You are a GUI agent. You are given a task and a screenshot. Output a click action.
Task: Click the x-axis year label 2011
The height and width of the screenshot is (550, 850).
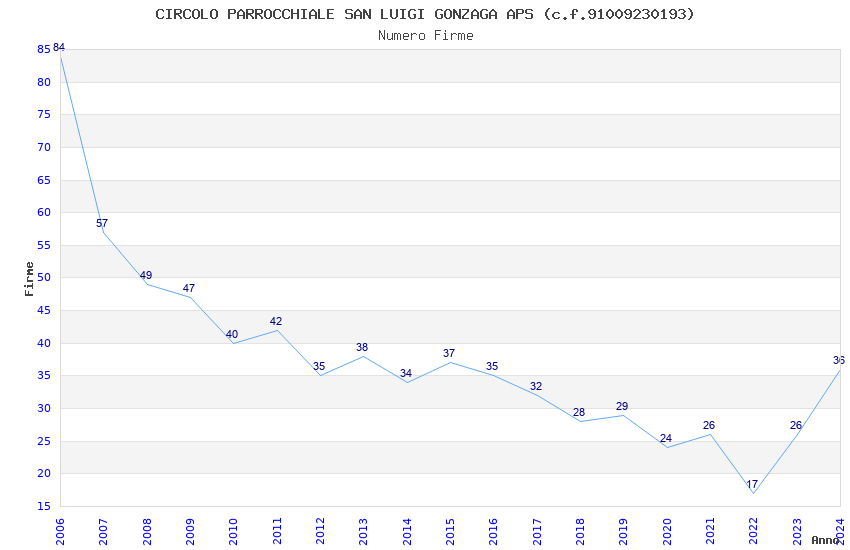(276, 532)
